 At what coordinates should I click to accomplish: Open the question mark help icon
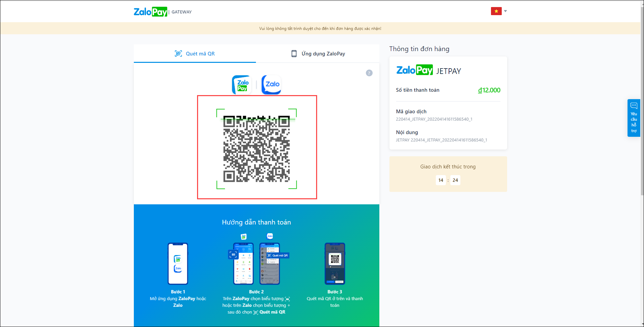pyautogui.click(x=369, y=73)
